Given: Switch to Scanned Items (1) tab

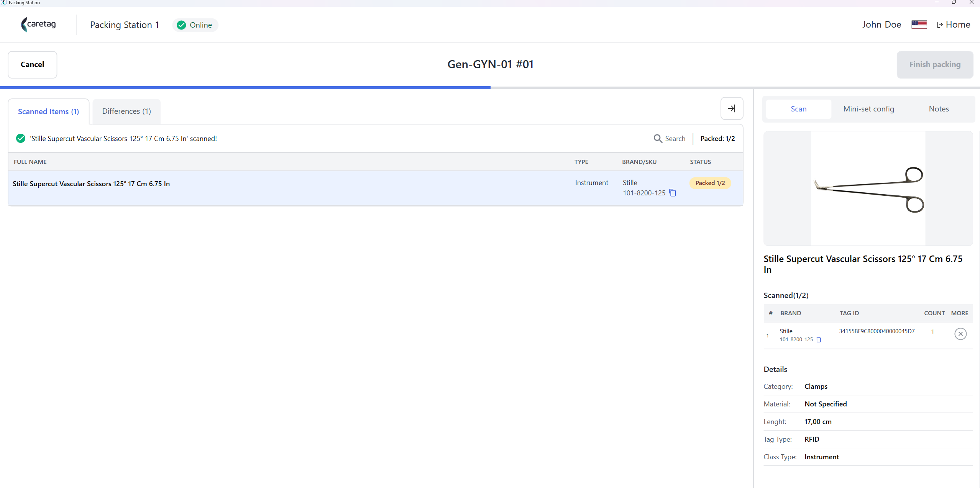Looking at the screenshot, I should (x=48, y=111).
